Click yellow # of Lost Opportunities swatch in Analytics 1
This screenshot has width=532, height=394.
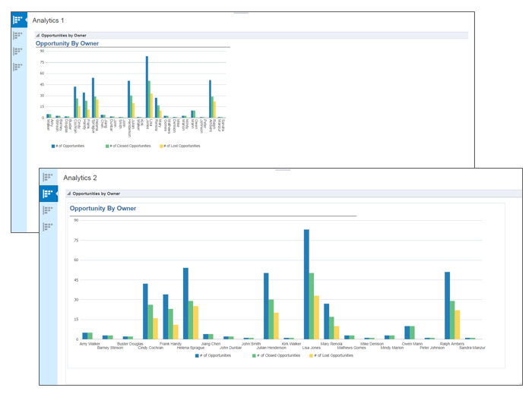coord(161,146)
